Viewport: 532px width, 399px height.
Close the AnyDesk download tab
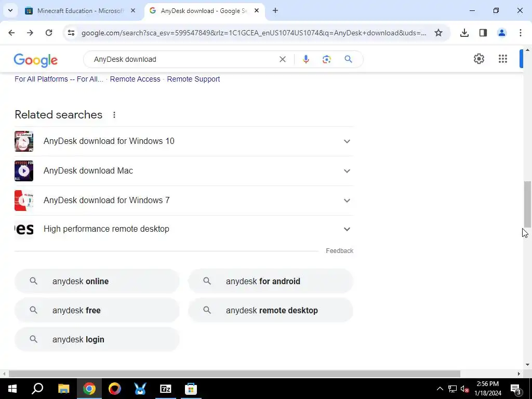257,10
